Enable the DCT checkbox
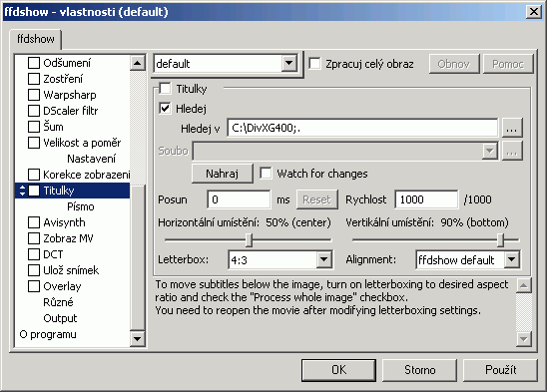 point(34,254)
